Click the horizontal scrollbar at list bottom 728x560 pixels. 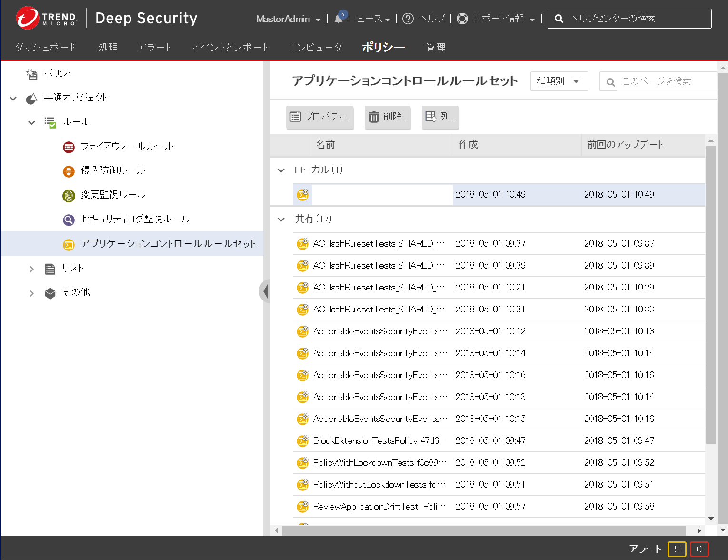[x=483, y=530]
